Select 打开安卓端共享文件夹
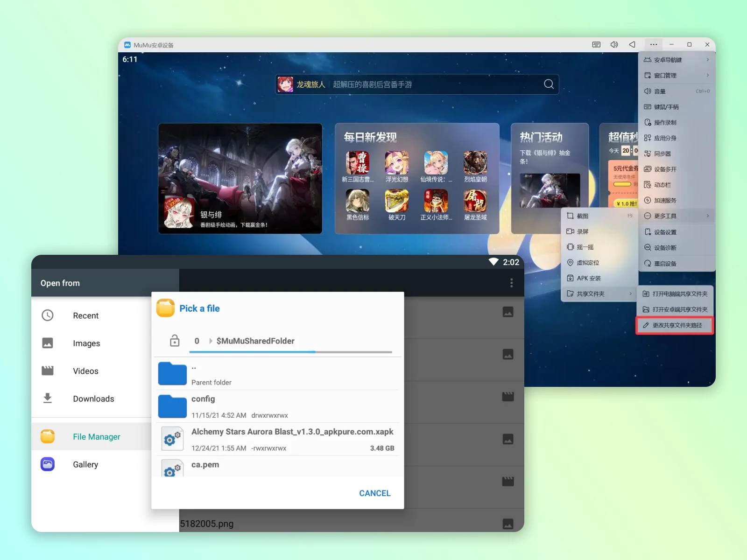The image size is (747, 560). pyautogui.click(x=675, y=309)
